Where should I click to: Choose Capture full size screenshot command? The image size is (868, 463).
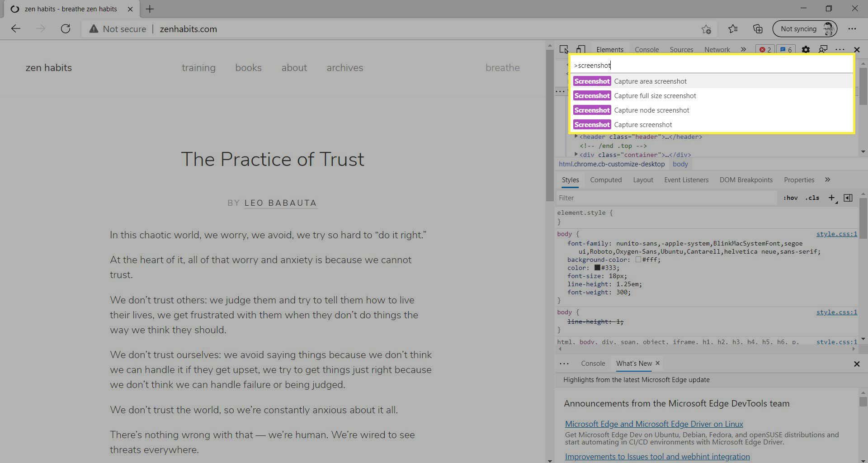tap(712, 96)
